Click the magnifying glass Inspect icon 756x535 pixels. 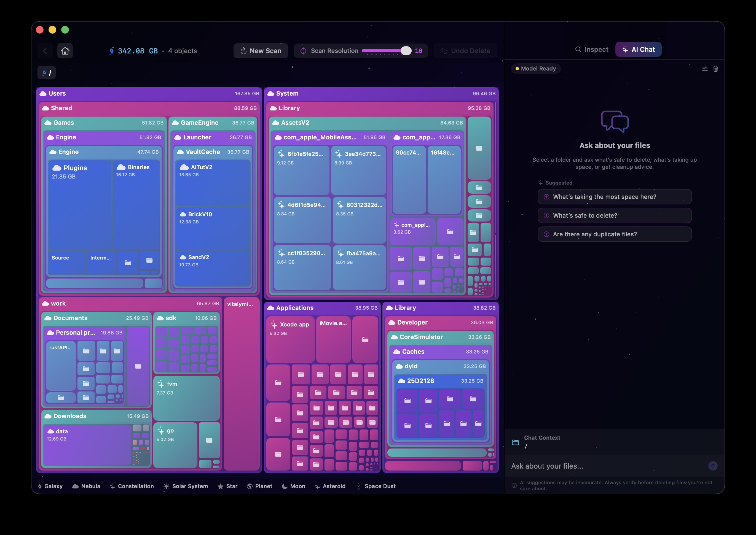pos(578,49)
